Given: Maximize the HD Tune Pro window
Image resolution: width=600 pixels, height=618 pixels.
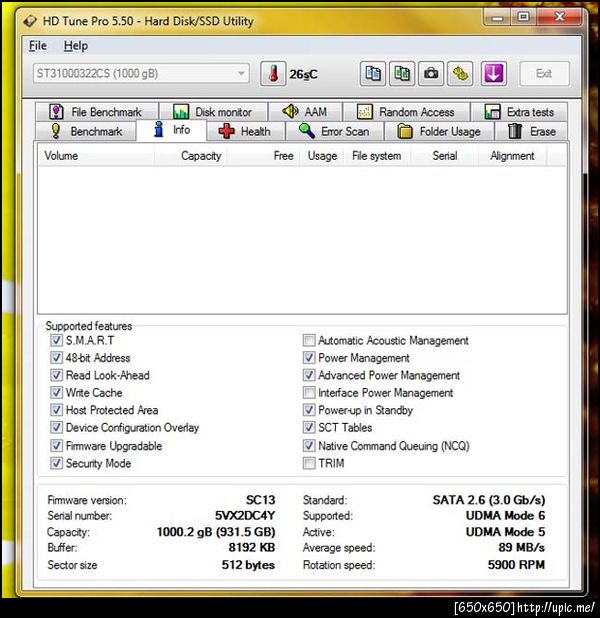Looking at the screenshot, I should tap(524, 17).
